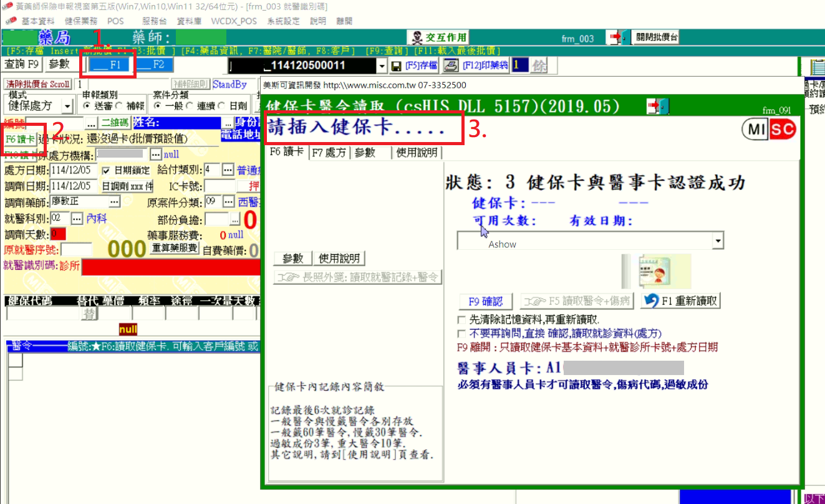This screenshot has height=504, width=825.
Task: Click the MISC logo in the dialog
Action: (x=769, y=130)
